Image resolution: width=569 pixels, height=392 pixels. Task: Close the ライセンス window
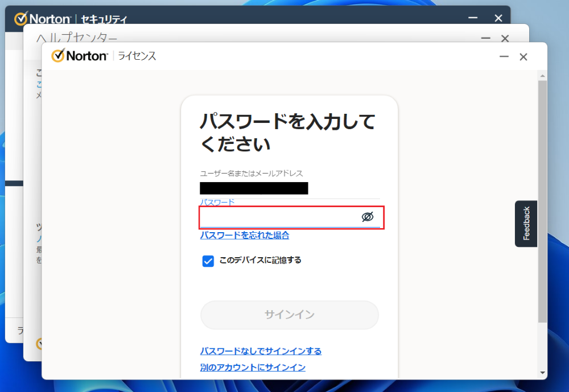(523, 57)
